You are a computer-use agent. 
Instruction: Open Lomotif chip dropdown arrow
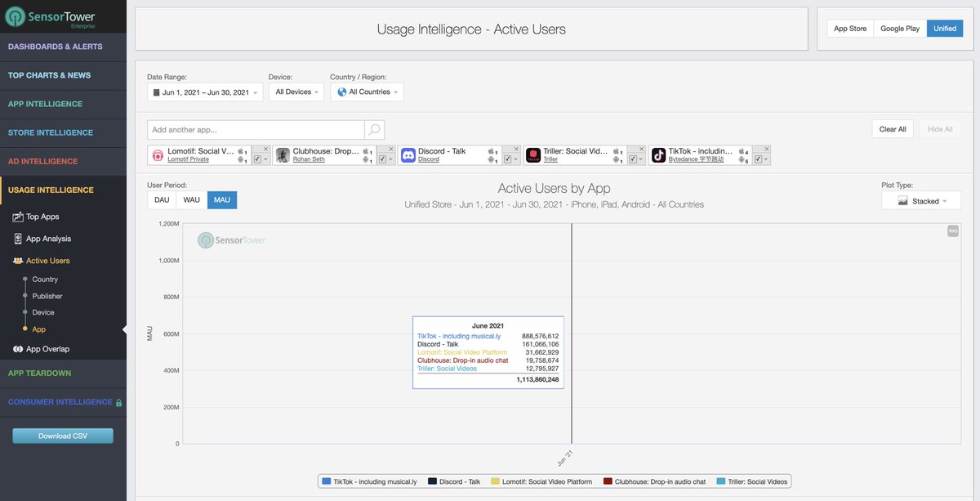pyautogui.click(x=265, y=159)
